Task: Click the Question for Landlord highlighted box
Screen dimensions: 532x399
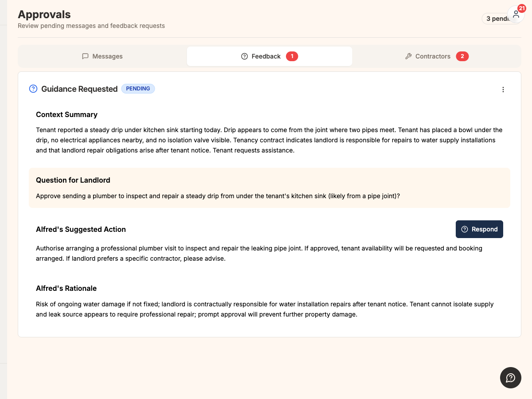Action: (270, 187)
